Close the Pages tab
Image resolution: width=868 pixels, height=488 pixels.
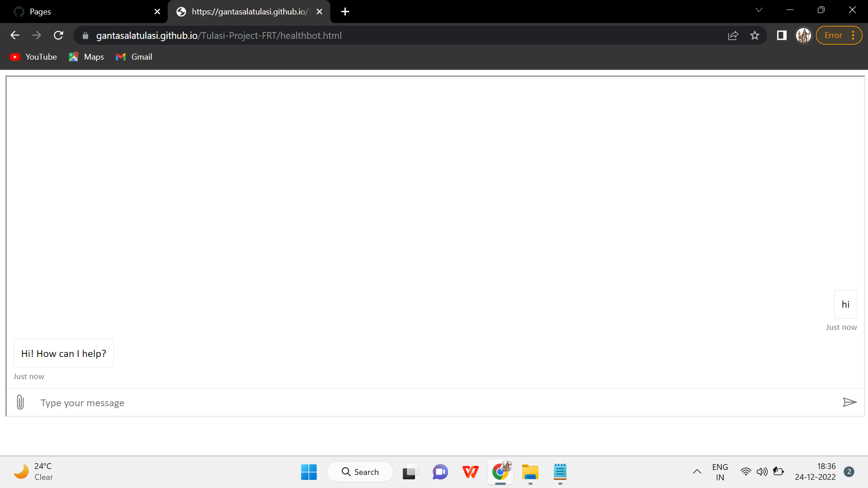(157, 12)
